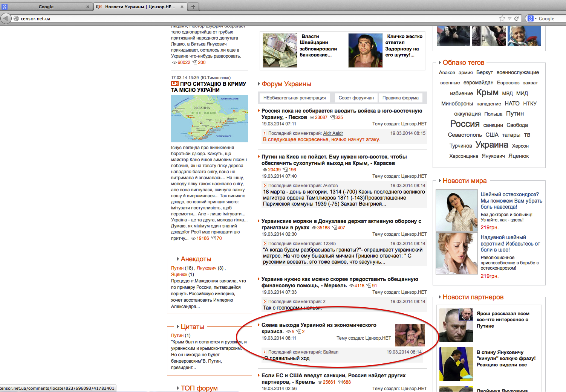Open the Власти Швейцарии заблокировали банковские headline

pyautogui.click(x=318, y=46)
